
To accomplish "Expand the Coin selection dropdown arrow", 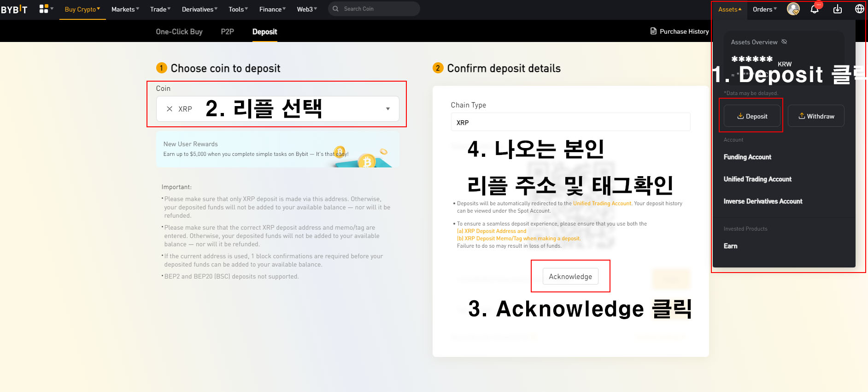I will click(388, 109).
